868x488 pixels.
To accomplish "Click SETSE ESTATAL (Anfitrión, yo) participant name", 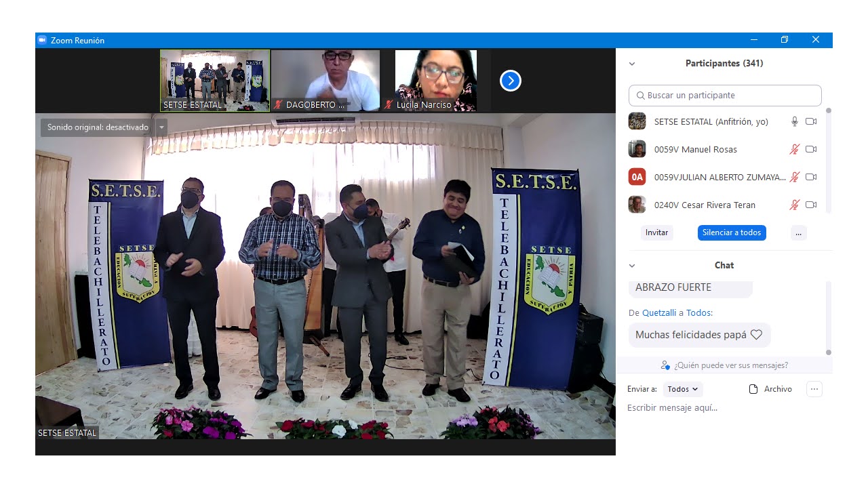I will [x=711, y=122].
